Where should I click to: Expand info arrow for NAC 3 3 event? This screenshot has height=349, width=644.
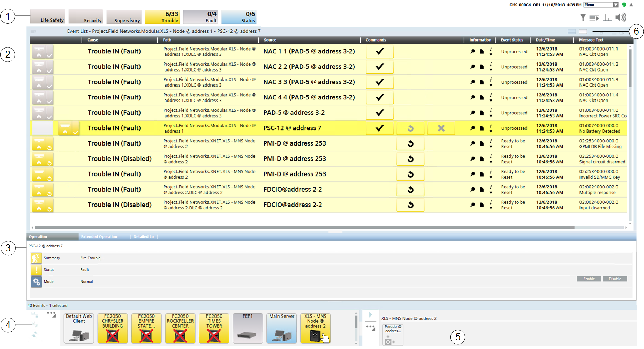click(x=491, y=85)
